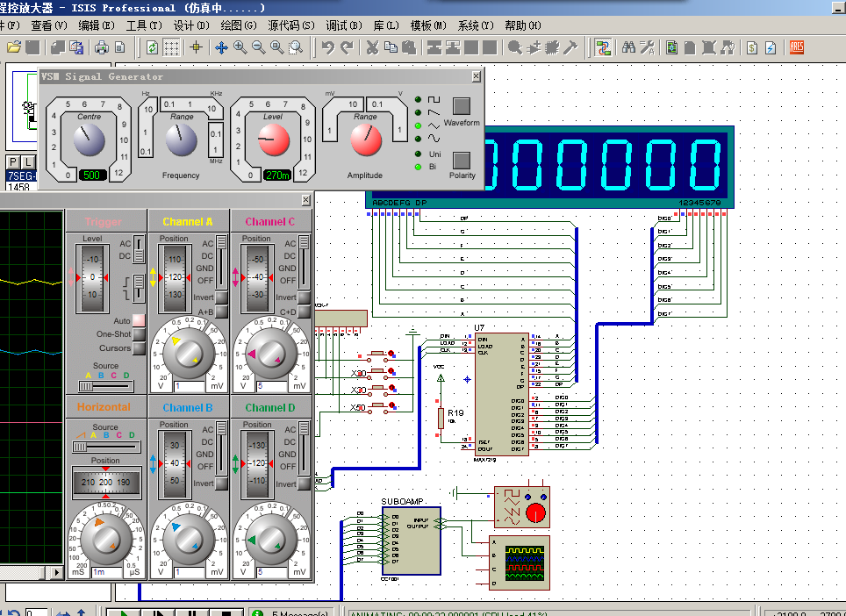The width and height of the screenshot is (846, 616).
Task: Toggle the wire auto-router icon
Action: 603,47
